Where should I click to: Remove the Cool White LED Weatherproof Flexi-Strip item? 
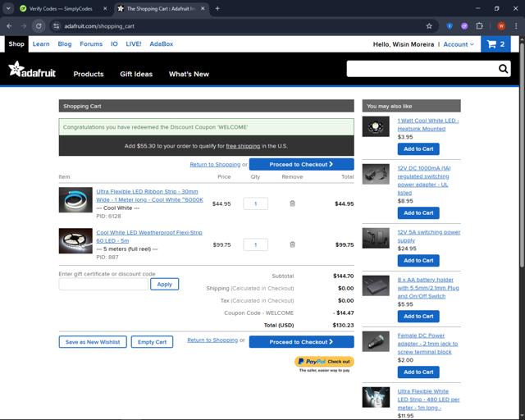coord(292,244)
